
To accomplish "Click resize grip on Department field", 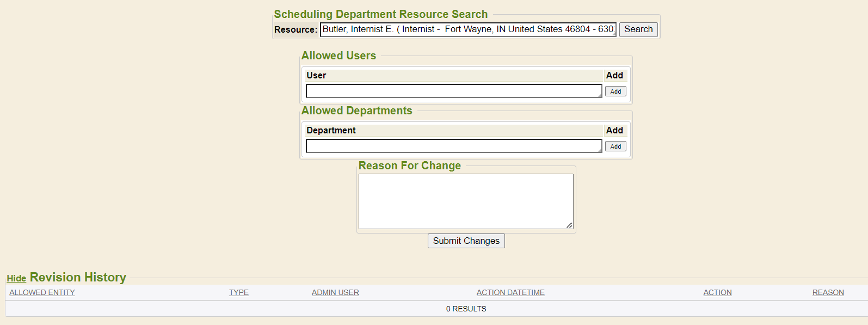I will [600, 150].
